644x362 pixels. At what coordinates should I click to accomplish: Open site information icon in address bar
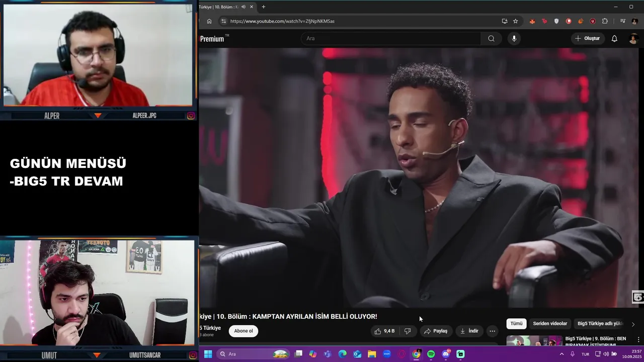(x=223, y=21)
